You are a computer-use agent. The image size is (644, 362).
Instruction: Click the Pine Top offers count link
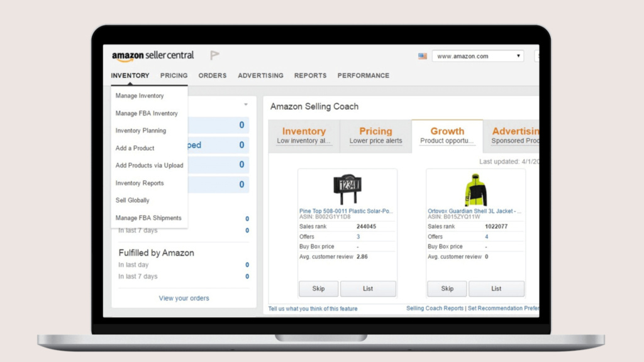pyautogui.click(x=358, y=236)
